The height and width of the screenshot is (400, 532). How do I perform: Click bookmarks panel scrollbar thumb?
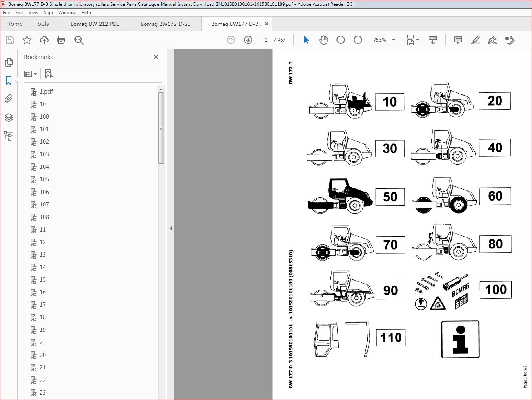161,128
